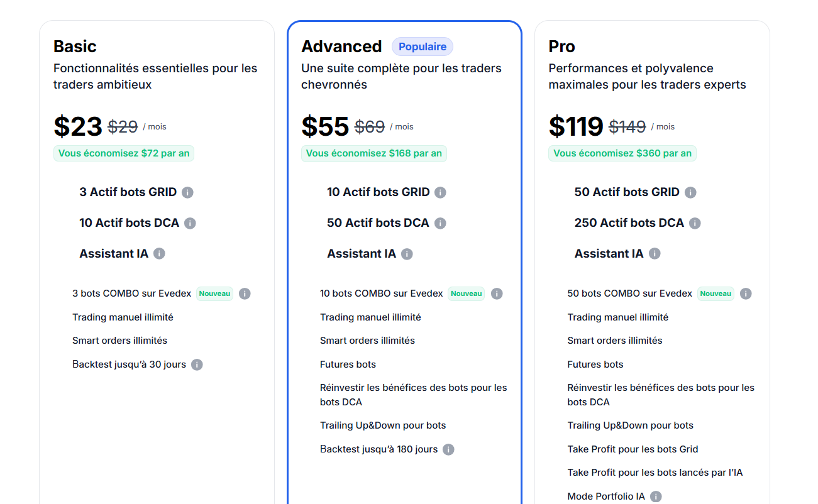Open info tooltip for Advanced 10 Actif bots GRID
Screen dimensions: 818x504
pos(440,192)
